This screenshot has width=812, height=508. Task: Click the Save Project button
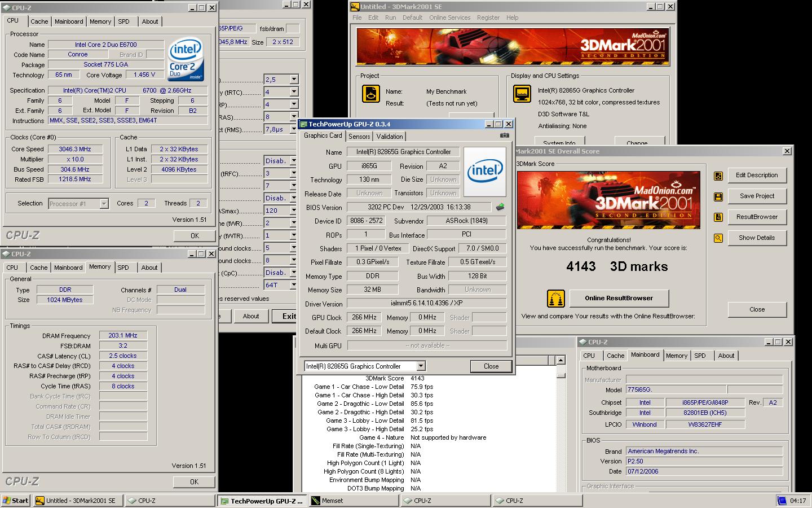click(757, 196)
